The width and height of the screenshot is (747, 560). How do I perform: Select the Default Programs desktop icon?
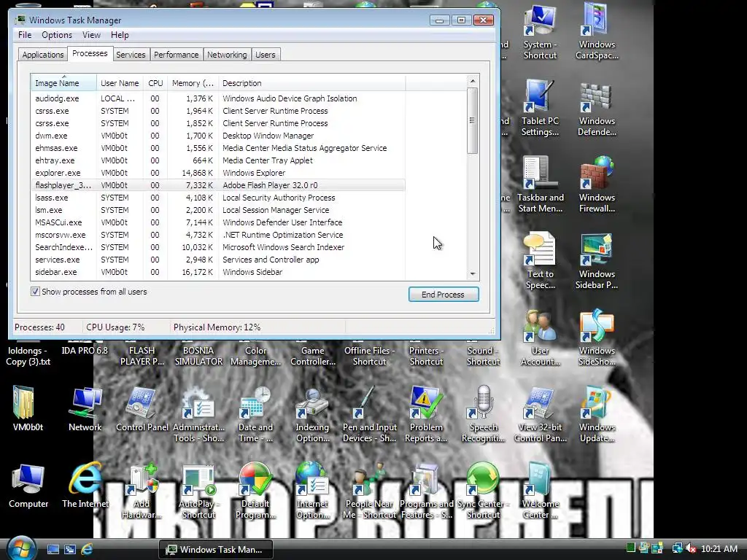click(x=255, y=491)
